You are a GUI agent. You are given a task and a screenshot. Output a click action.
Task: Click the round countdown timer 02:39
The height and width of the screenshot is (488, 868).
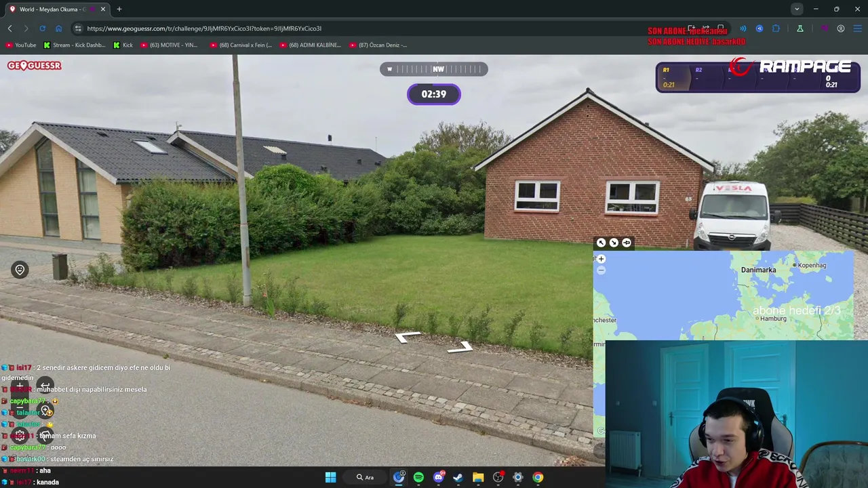click(434, 94)
